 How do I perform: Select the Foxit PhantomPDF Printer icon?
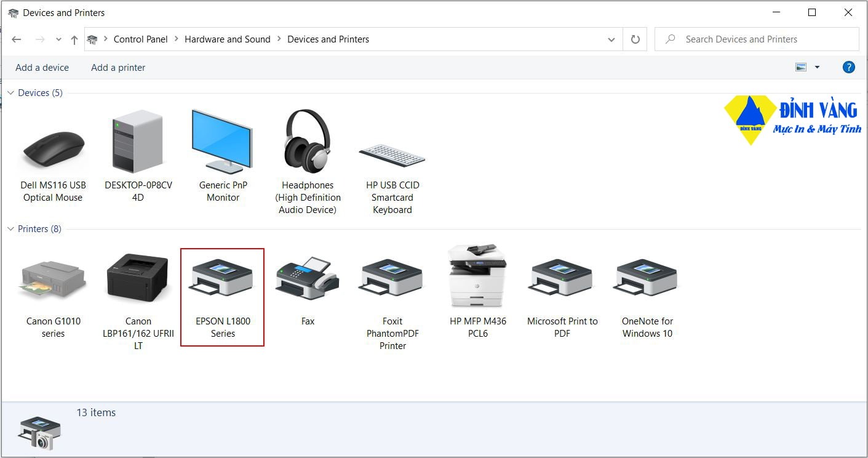tap(392, 278)
